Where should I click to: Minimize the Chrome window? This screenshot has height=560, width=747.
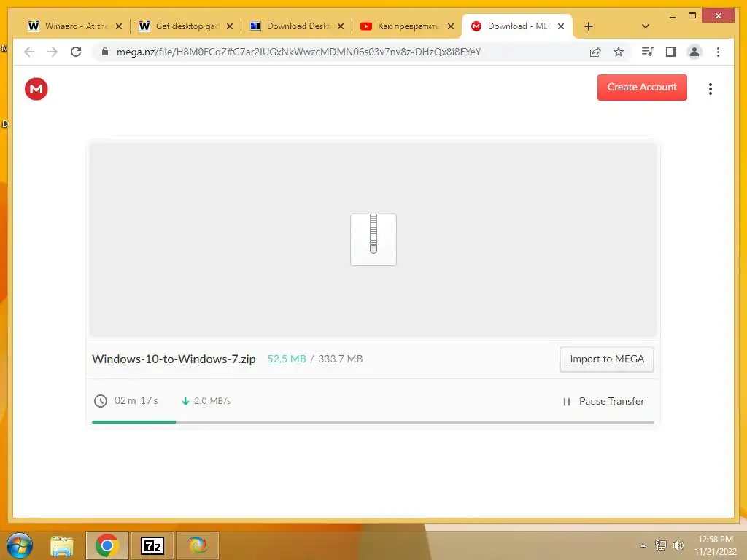[672, 16]
